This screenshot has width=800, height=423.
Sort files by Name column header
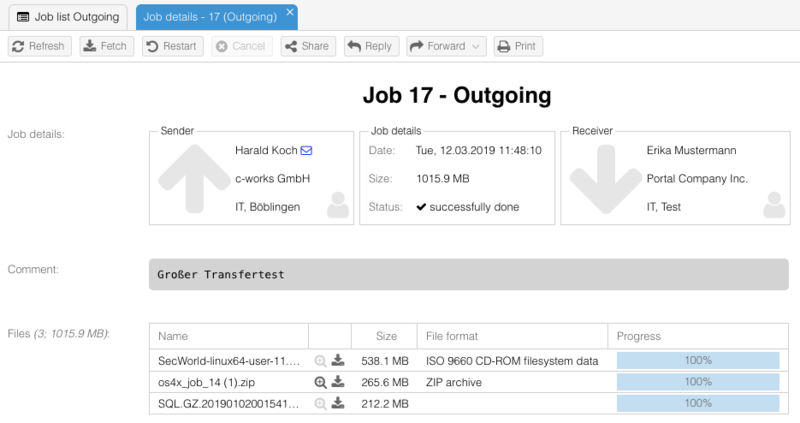173,336
